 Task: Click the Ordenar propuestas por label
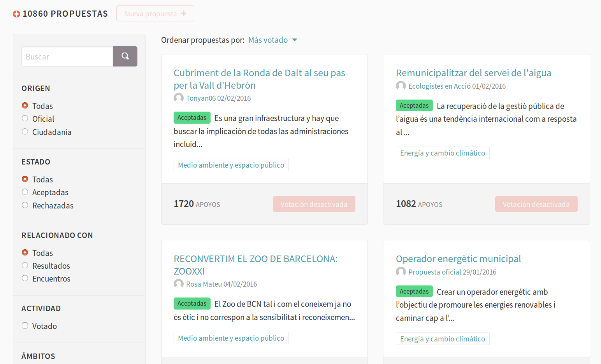203,40
